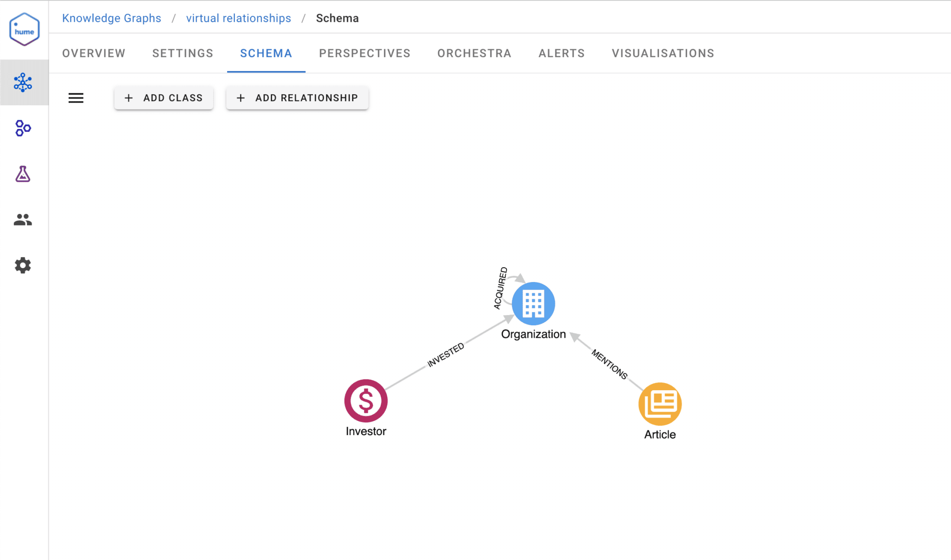Screen dimensions: 951x560
Task: Switch to the PERSPECTIVES tab
Action: pyautogui.click(x=364, y=53)
